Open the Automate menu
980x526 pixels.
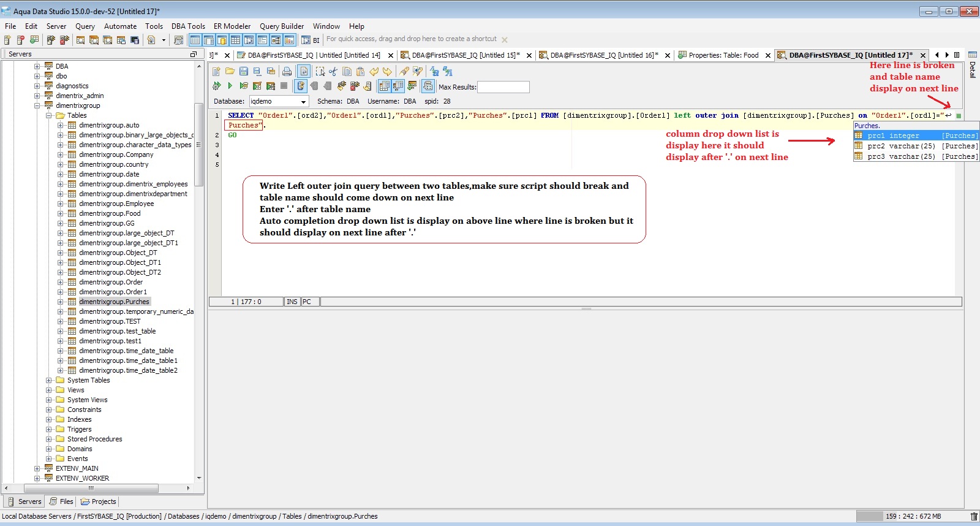pos(120,26)
